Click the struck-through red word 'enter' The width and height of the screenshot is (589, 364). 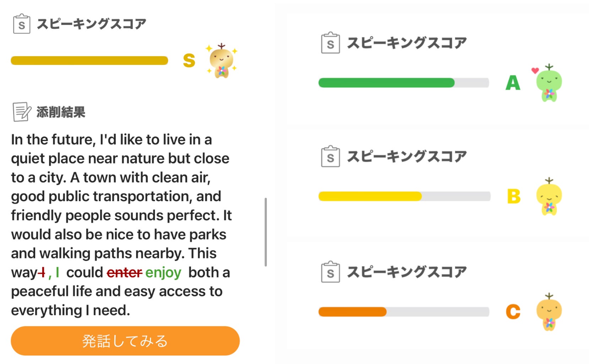point(124,272)
